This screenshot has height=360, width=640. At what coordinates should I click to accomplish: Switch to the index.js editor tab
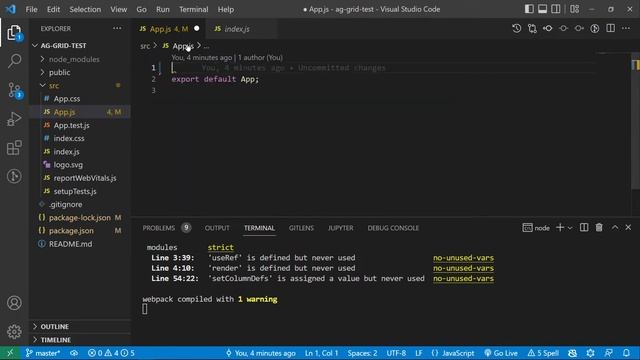click(x=241, y=29)
